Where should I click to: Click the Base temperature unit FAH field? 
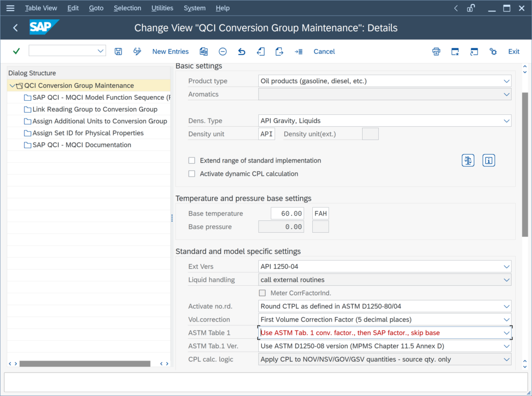[x=321, y=214]
